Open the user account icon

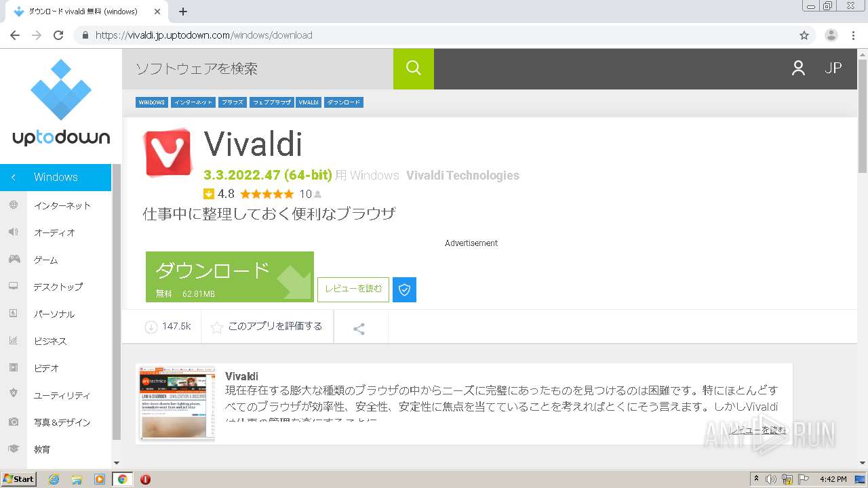click(798, 68)
